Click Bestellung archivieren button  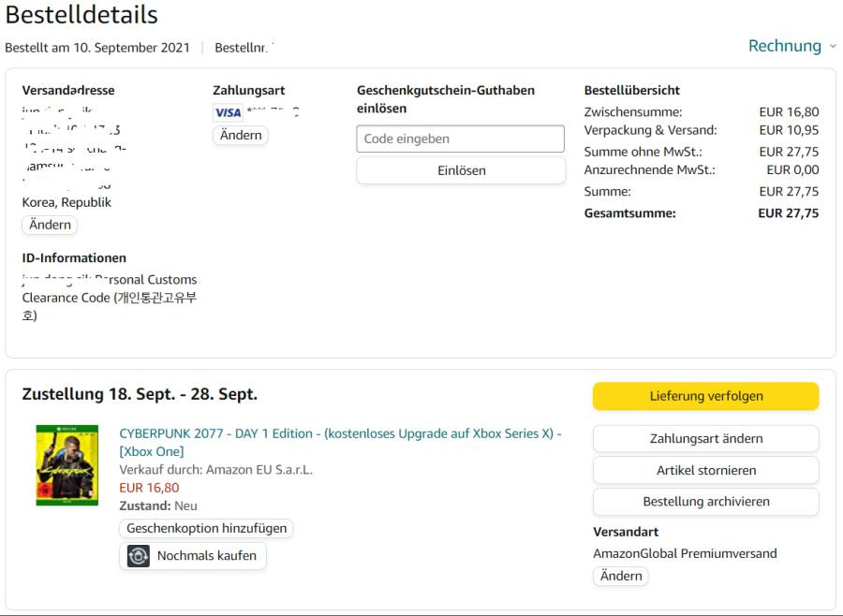[x=706, y=502]
